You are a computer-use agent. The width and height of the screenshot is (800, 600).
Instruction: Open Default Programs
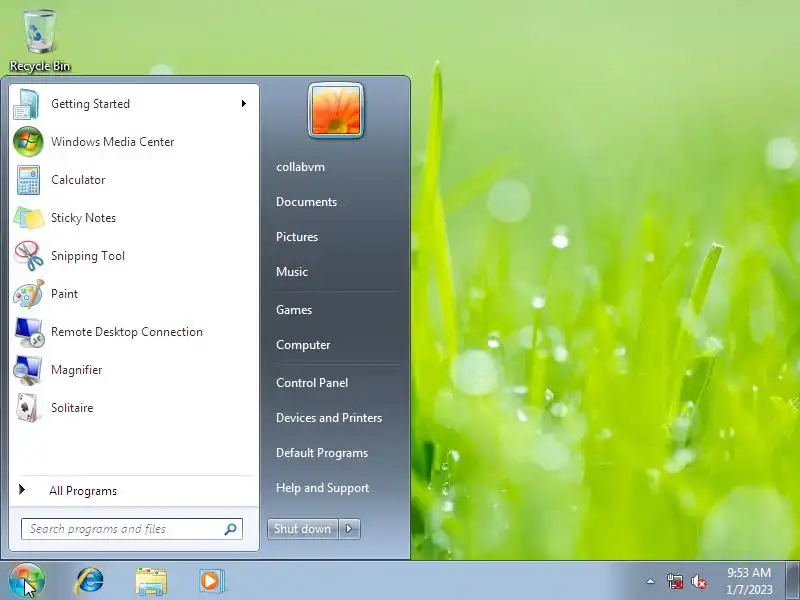tap(322, 453)
